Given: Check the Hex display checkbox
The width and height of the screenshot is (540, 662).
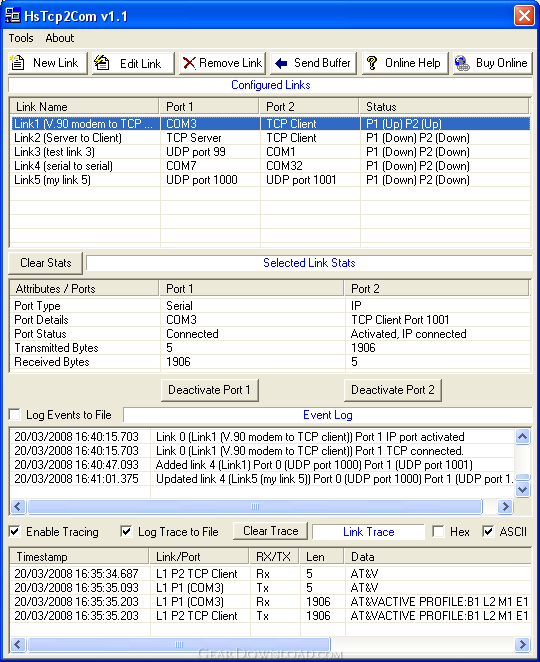Looking at the screenshot, I should 439,532.
